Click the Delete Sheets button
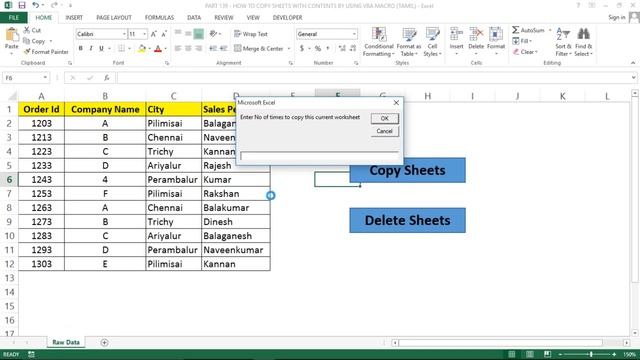640x360 pixels. tap(407, 220)
